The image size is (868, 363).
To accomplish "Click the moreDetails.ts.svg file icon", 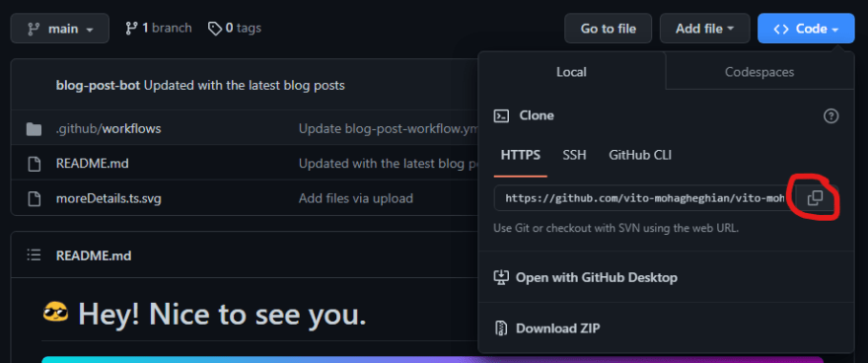I will (34, 198).
